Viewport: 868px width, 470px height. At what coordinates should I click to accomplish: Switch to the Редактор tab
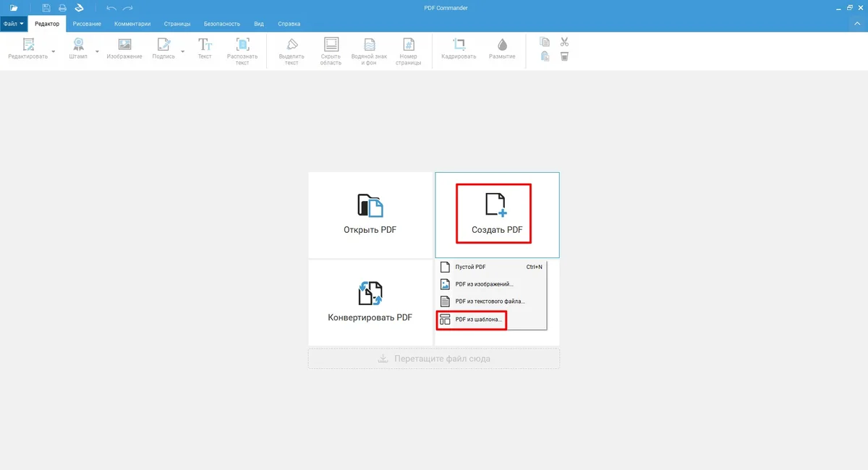click(x=47, y=24)
